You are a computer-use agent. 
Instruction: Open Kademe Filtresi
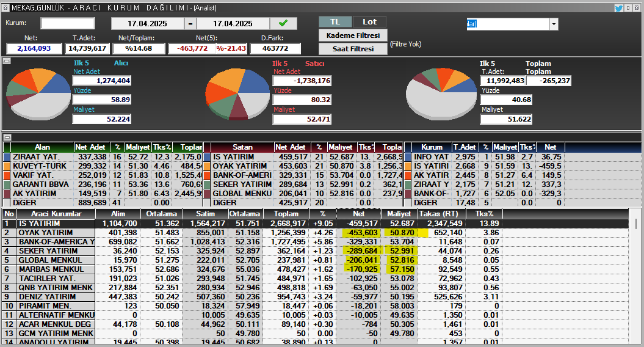(x=353, y=35)
